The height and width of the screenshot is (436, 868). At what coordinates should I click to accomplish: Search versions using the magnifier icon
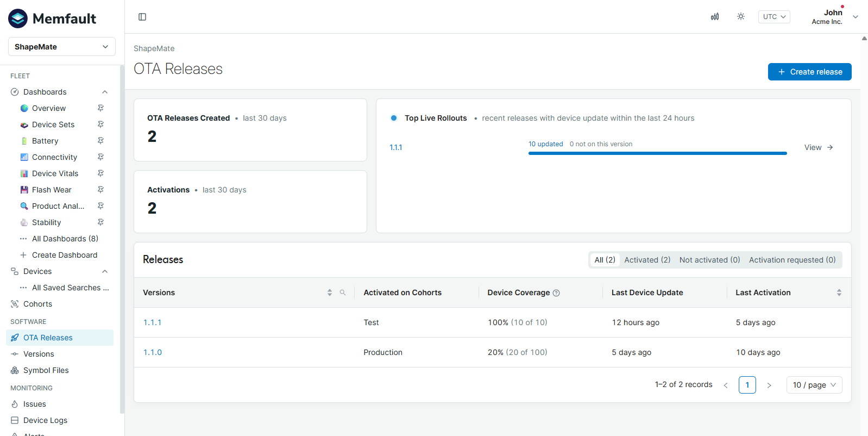pyautogui.click(x=343, y=292)
